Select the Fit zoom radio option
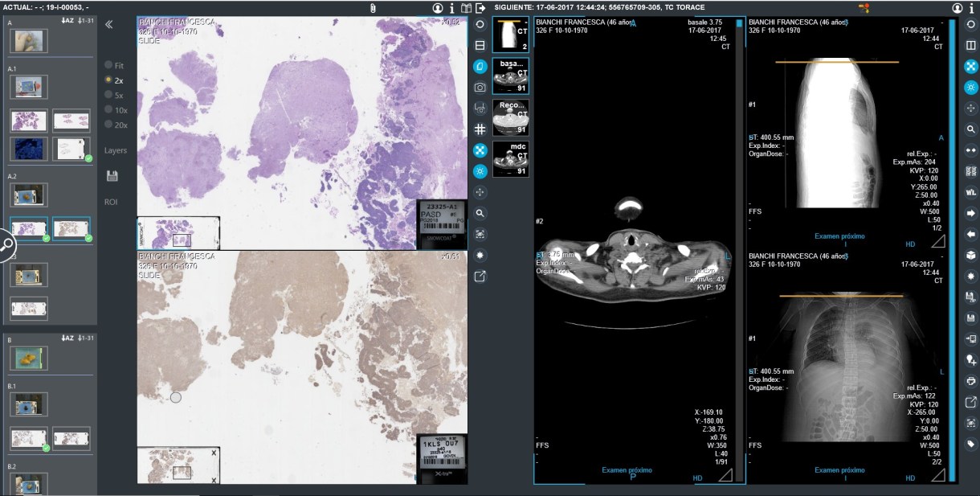 [x=108, y=65]
